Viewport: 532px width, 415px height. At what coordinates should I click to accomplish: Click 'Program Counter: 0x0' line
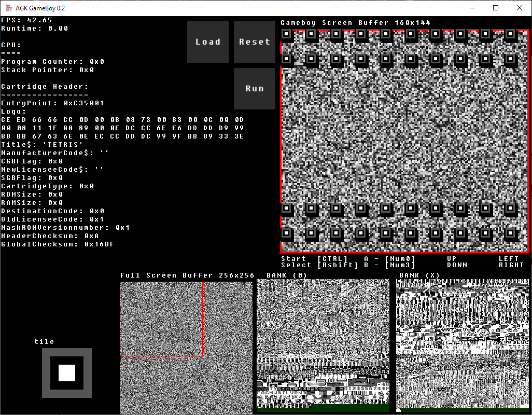(53, 62)
